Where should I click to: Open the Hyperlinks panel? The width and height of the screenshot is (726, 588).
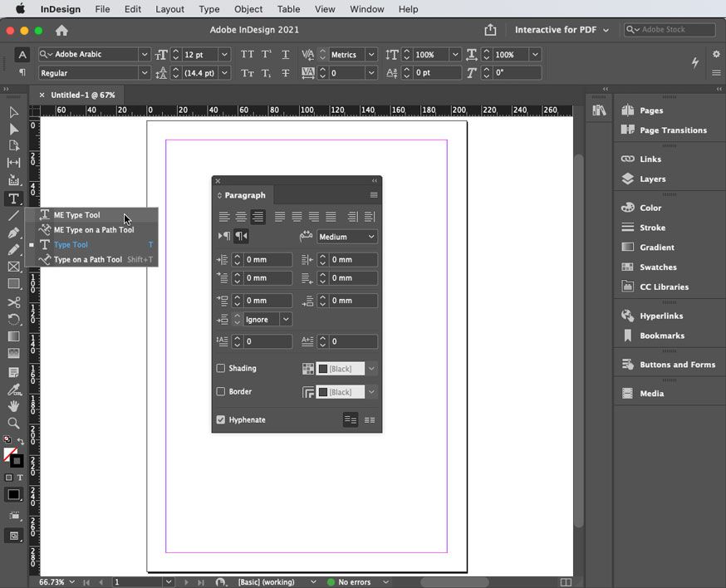click(660, 316)
